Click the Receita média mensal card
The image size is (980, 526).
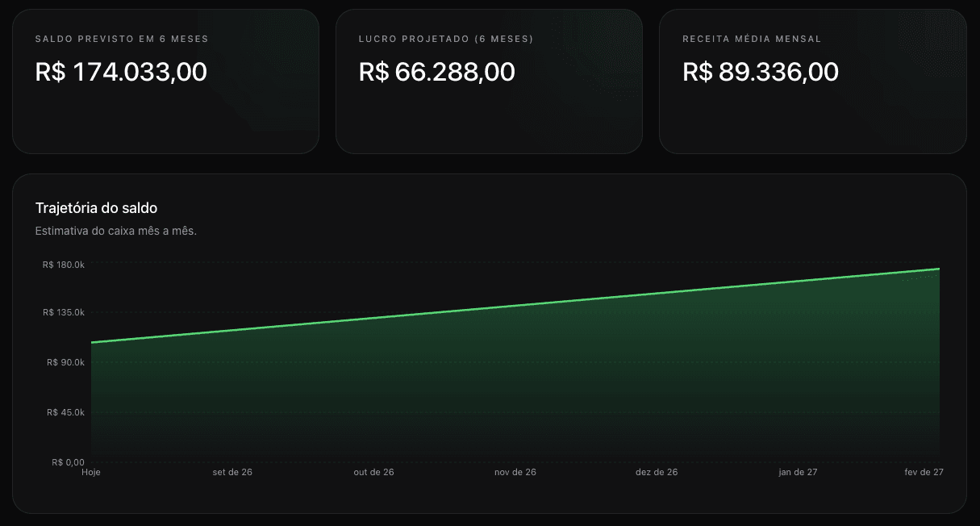pos(812,81)
